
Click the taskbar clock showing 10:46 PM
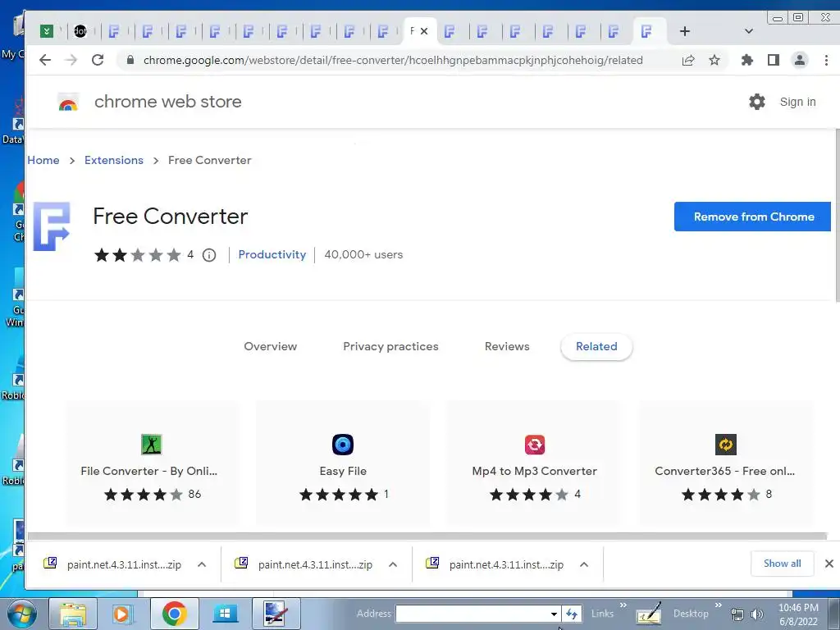point(798,614)
